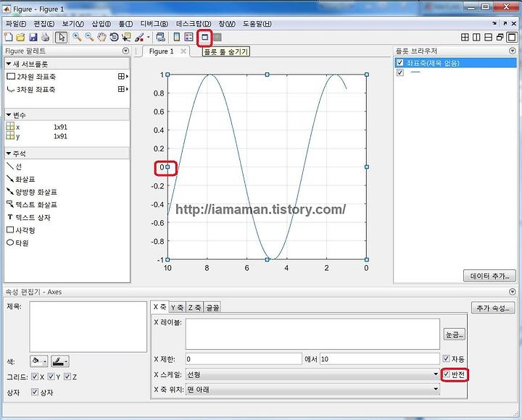Click the Show Plot Tools gray icon

(x=217, y=37)
